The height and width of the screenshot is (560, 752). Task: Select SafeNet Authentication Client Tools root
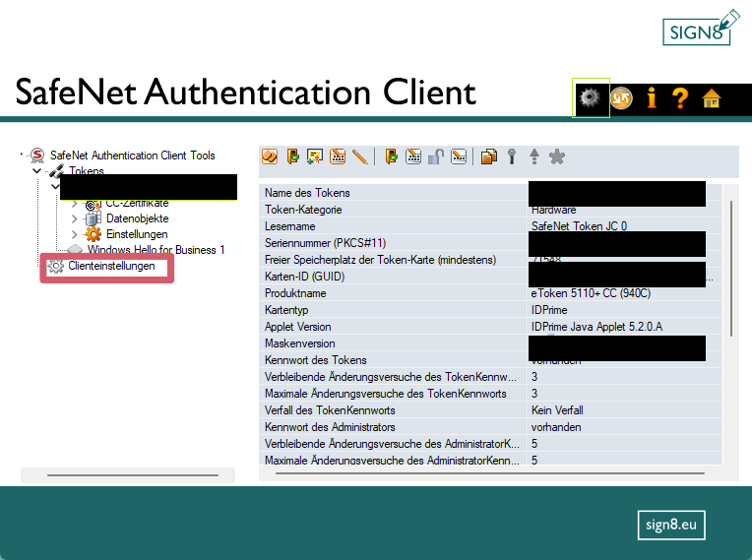pos(132,156)
